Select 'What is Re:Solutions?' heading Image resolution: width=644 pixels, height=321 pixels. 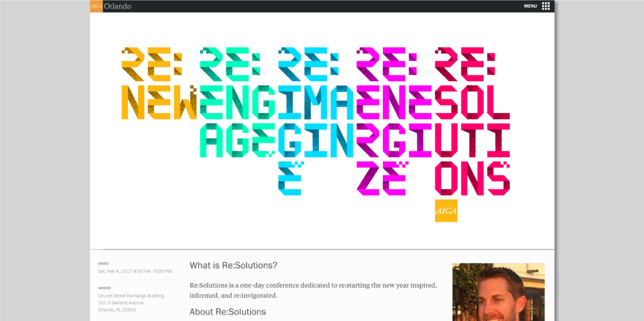234,266
